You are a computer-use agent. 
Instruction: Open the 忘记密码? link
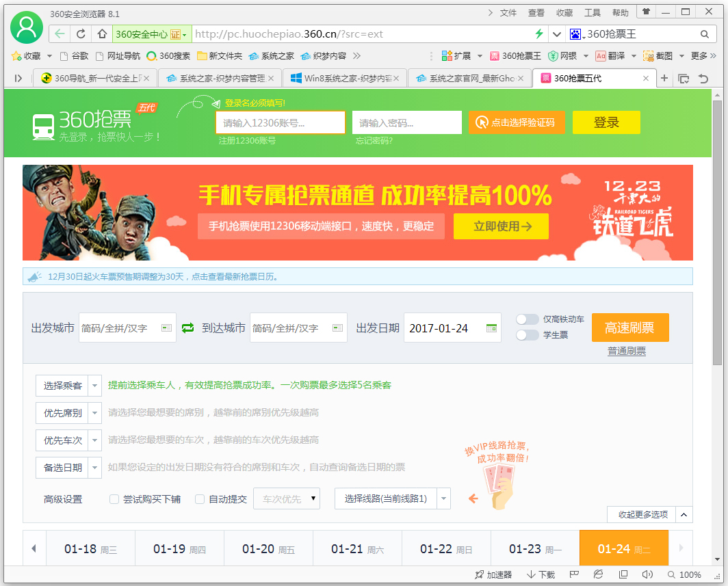click(374, 141)
